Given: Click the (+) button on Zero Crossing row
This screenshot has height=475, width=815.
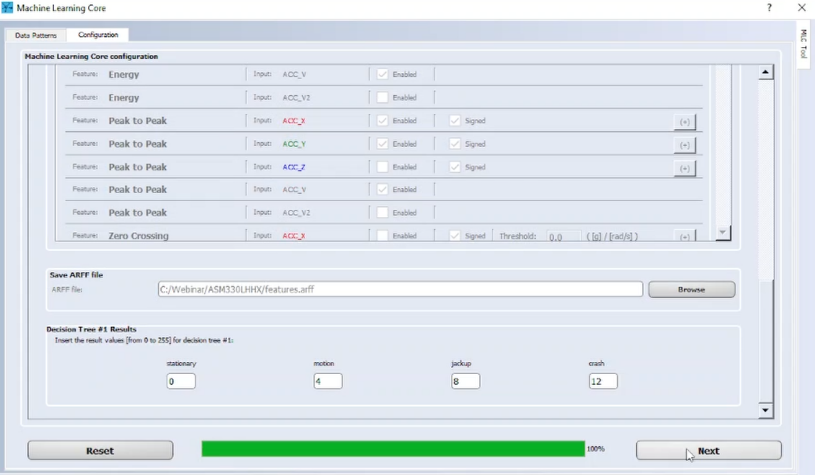Looking at the screenshot, I should coord(685,236).
